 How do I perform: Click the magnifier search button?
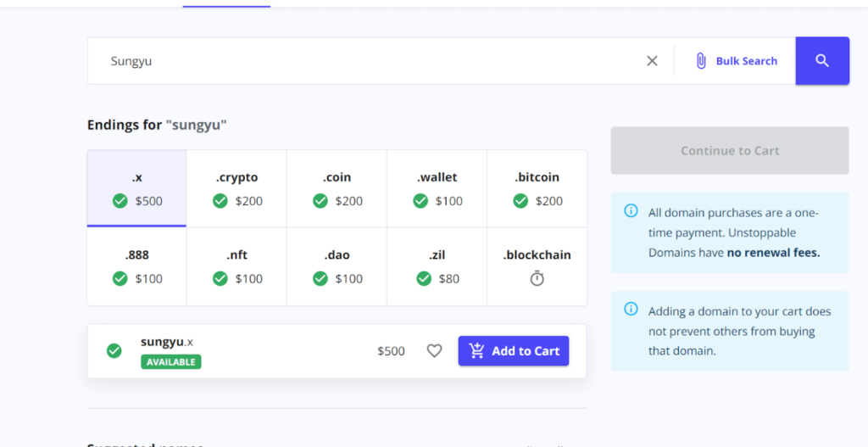821,61
